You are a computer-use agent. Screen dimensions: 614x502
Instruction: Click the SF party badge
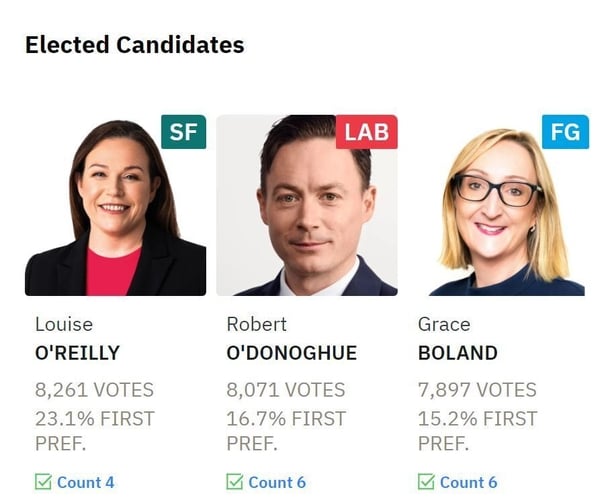[x=183, y=132]
